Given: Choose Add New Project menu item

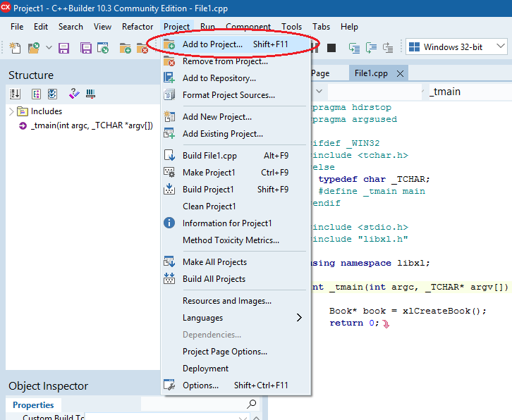Looking at the screenshot, I should (x=236, y=117).
